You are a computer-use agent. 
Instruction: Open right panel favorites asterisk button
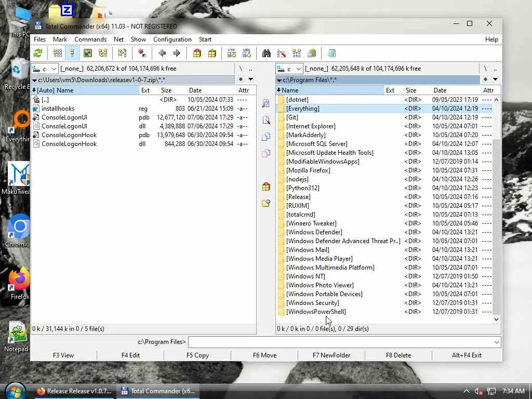(486, 79)
